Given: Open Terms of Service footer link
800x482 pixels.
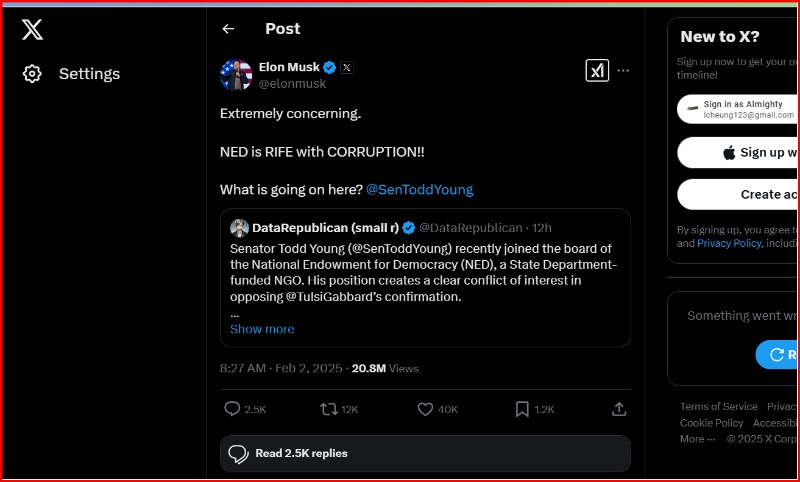Looking at the screenshot, I should [x=718, y=407].
